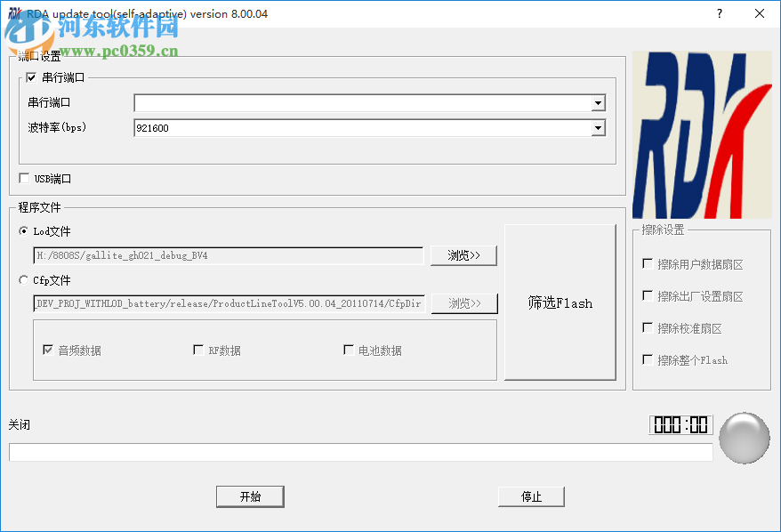The height and width of the screenshot is (532, 781).
Task: Click the 开始 start button
Action: (x=250, y=496)
